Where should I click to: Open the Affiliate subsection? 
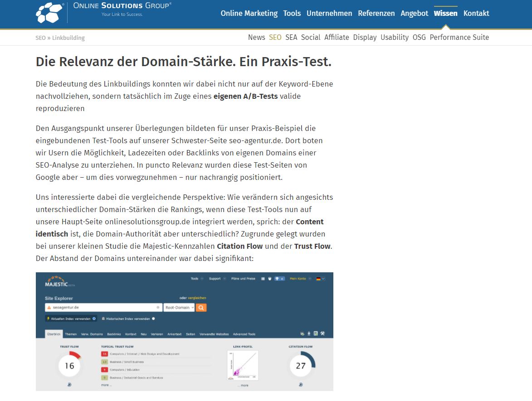pos(337,37)
